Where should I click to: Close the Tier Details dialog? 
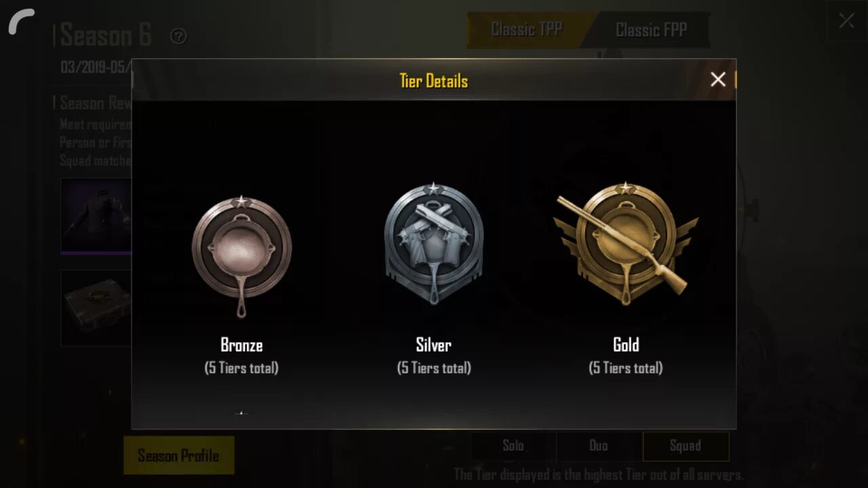[x=717, y=80]
